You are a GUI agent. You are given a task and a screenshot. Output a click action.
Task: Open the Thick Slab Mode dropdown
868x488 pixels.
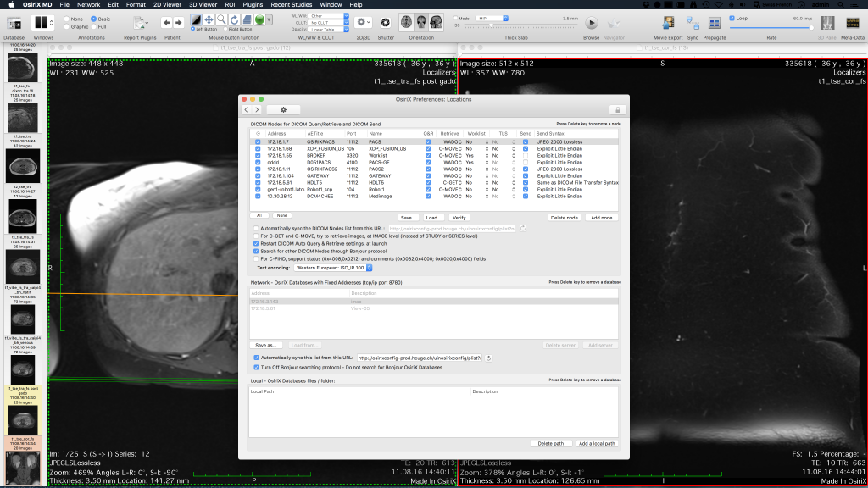click(x=492, y=19)
